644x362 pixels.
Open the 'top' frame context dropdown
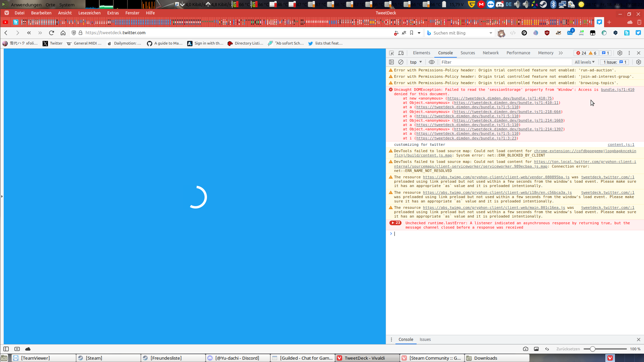coord(416,62)
